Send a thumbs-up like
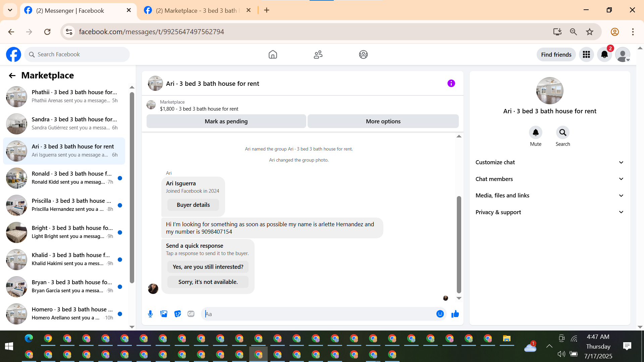This screenshot has height=362, width=644. click(455, 314)
